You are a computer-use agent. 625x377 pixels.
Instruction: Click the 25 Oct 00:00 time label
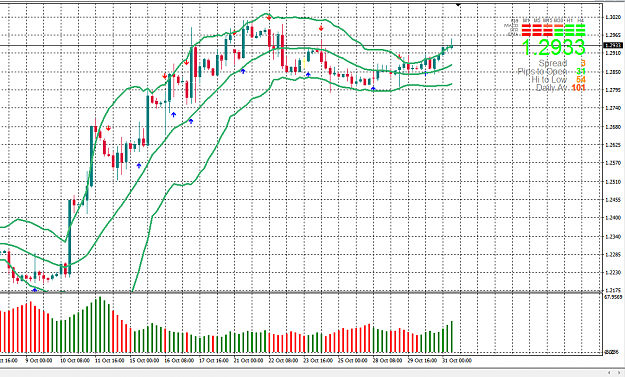[x=352, y=361]
